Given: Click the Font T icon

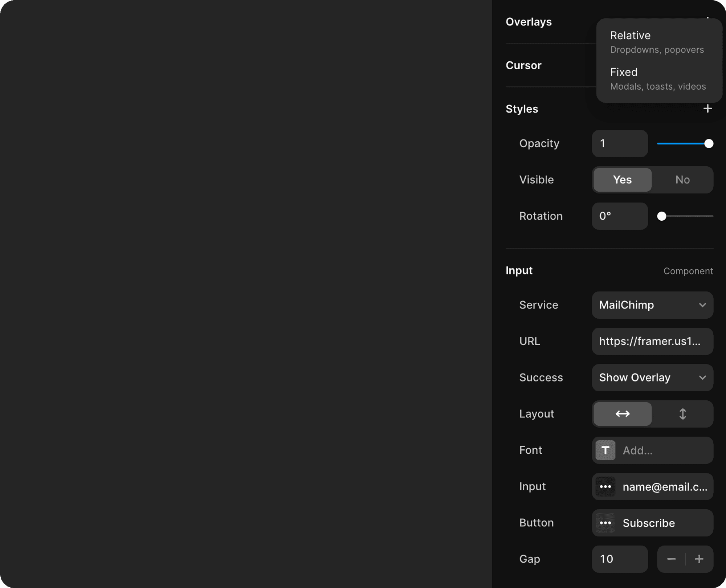Looking at the screenshot, I should 605,450.
